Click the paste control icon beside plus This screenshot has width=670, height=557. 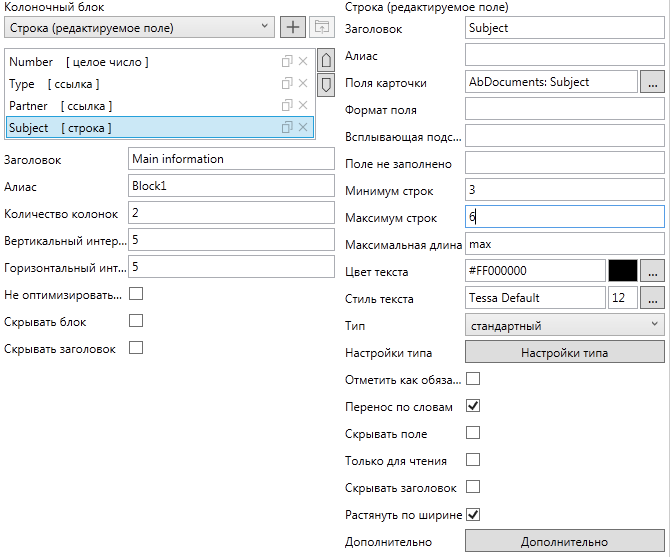[320, 26]
